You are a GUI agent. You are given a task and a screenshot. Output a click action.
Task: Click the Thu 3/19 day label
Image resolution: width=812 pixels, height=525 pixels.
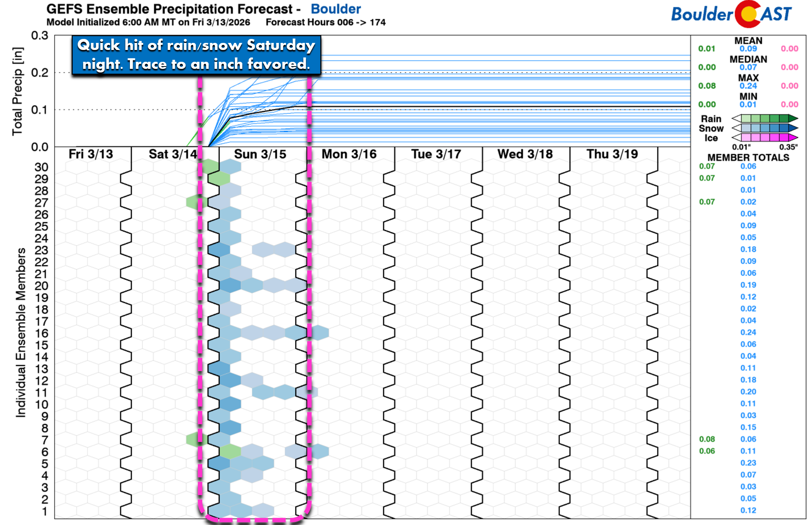coord(612,154)
